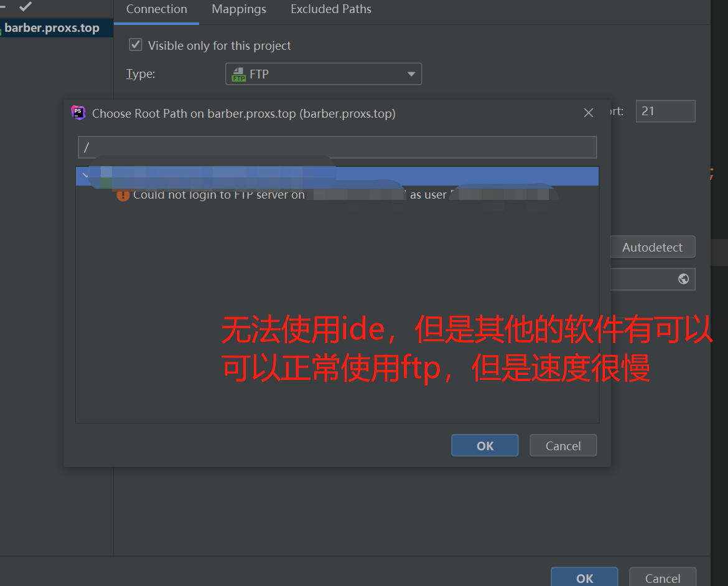
Task: Click the Could not login error message
Action: point(336,195)
